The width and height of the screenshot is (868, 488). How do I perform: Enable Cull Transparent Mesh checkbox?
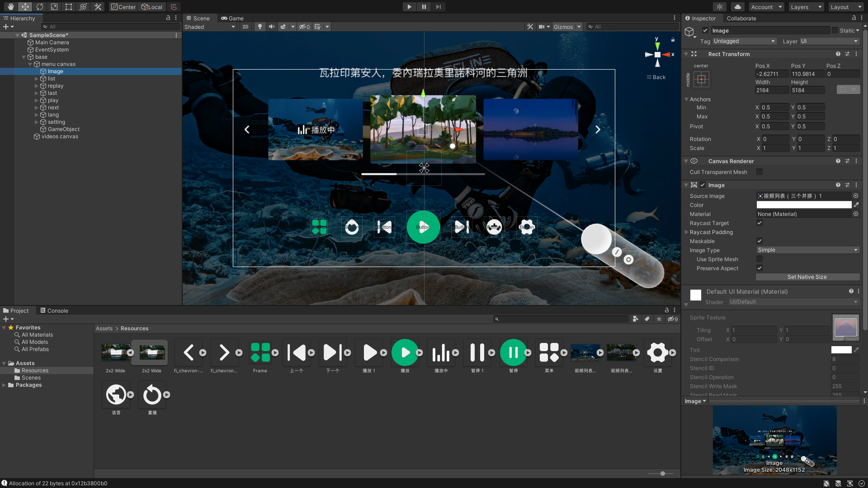pos(759,172)
